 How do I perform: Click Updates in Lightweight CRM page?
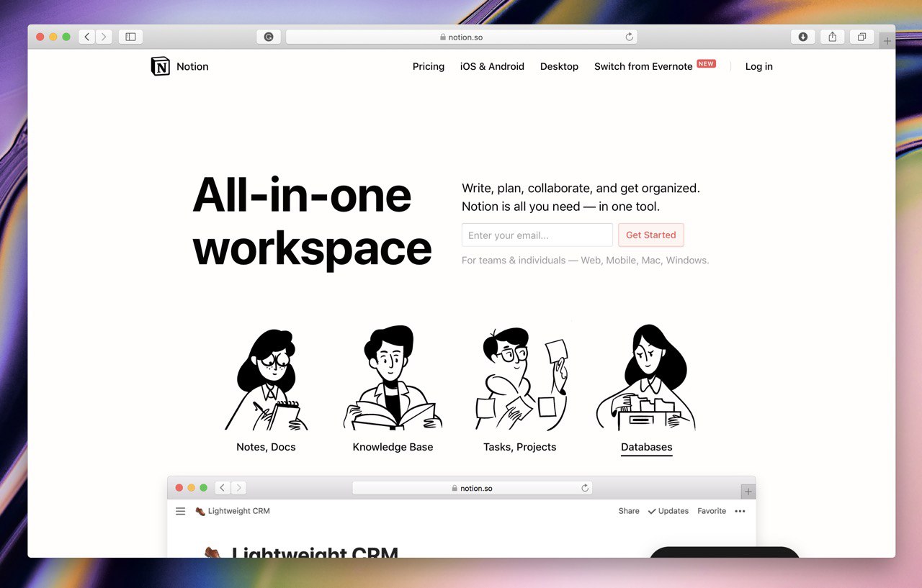point(668,511)
